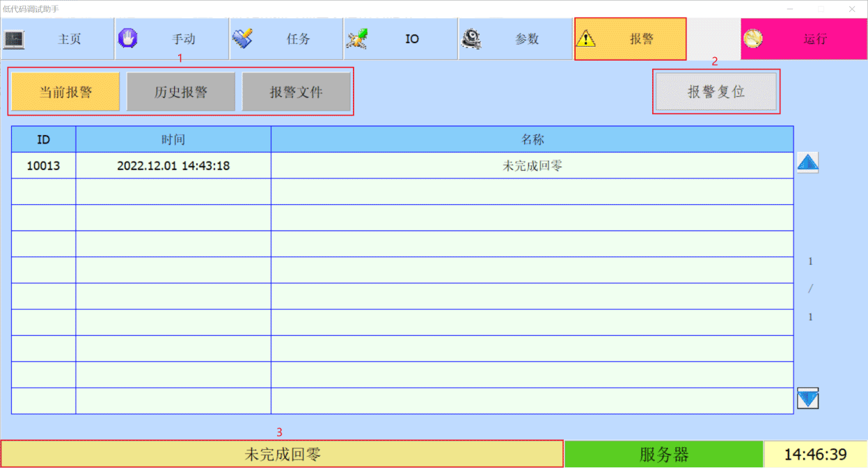868x468 pixels.
Task: Click the 未完成回零 message in the status bar
Action: pos(282,455)
